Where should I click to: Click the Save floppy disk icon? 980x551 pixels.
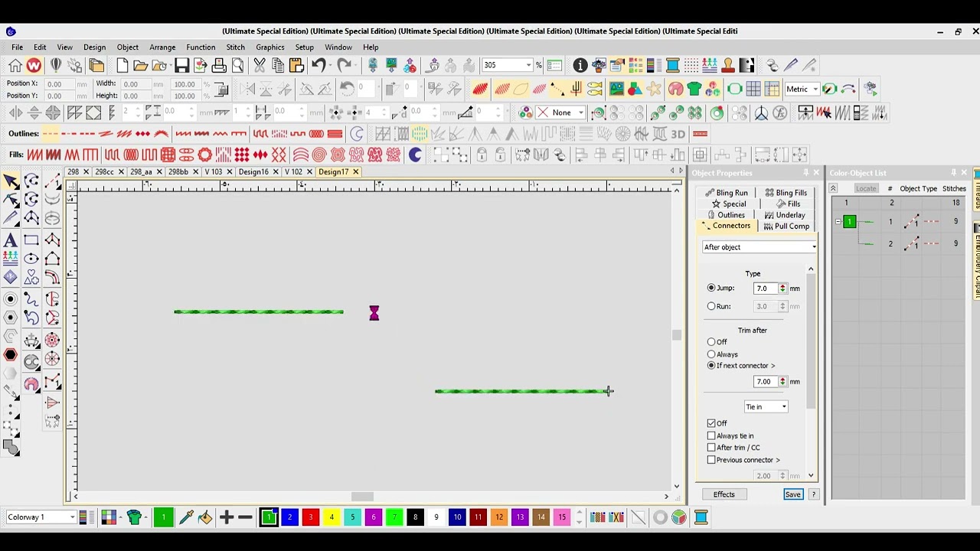coord(181,66)
